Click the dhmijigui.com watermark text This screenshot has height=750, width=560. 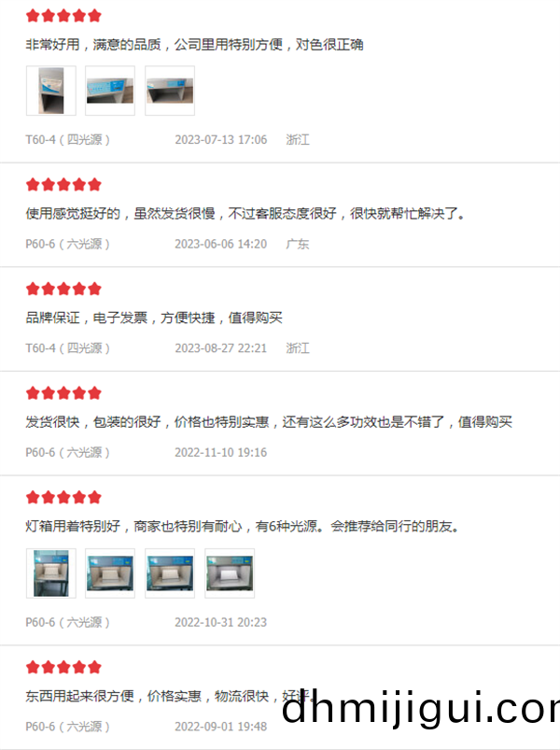[x=421, y=708]
